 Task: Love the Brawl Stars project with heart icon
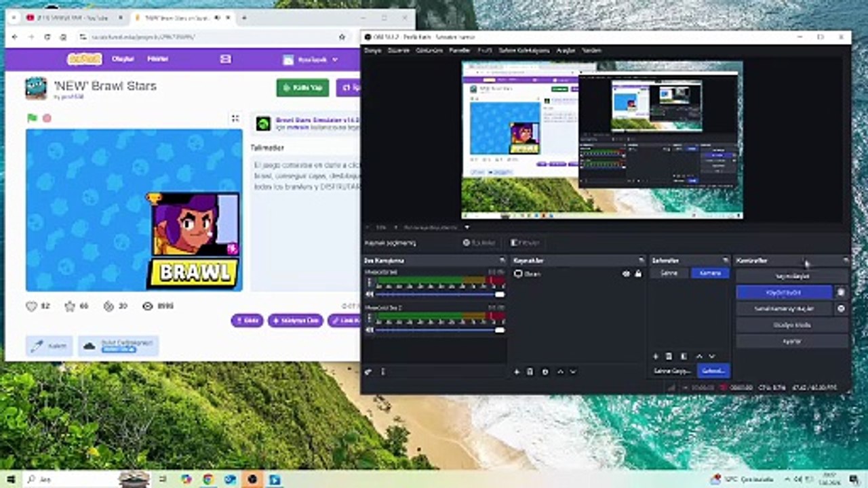point(31,306)
